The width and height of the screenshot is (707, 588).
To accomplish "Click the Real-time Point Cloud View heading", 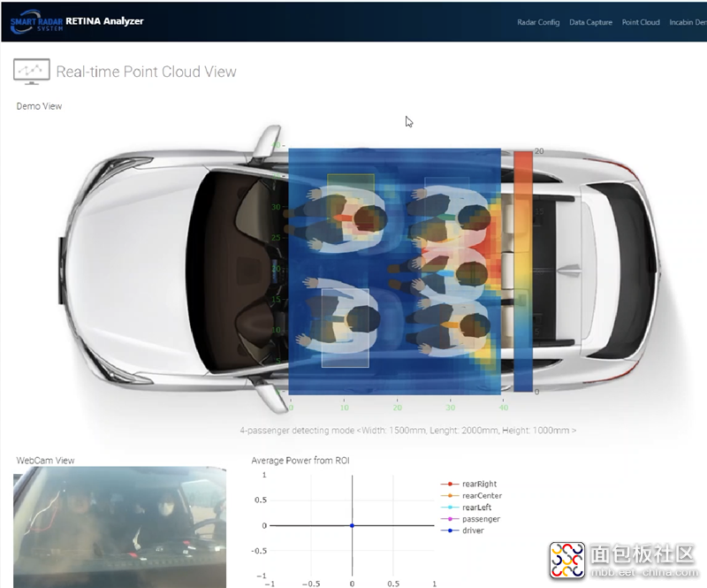I will pyautogui.click(x=146, y=72).
